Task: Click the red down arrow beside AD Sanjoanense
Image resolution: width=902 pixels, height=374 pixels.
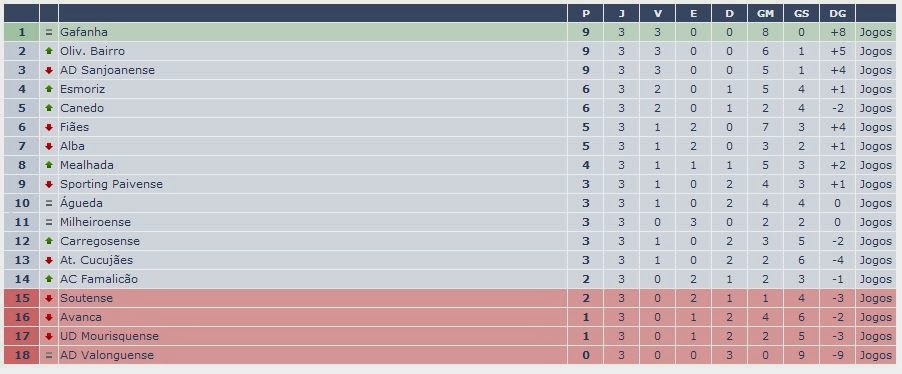Action: pos(49,70)
